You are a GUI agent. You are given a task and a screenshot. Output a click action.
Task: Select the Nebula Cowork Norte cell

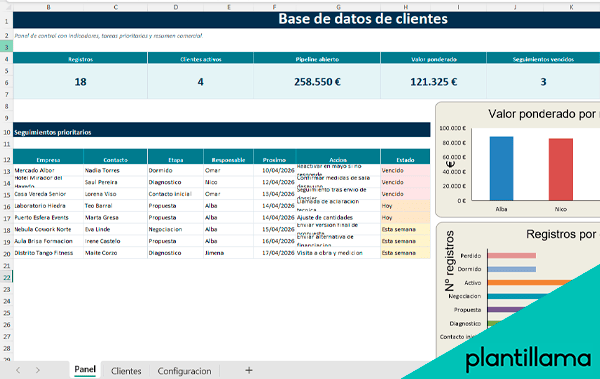[48, 229]
